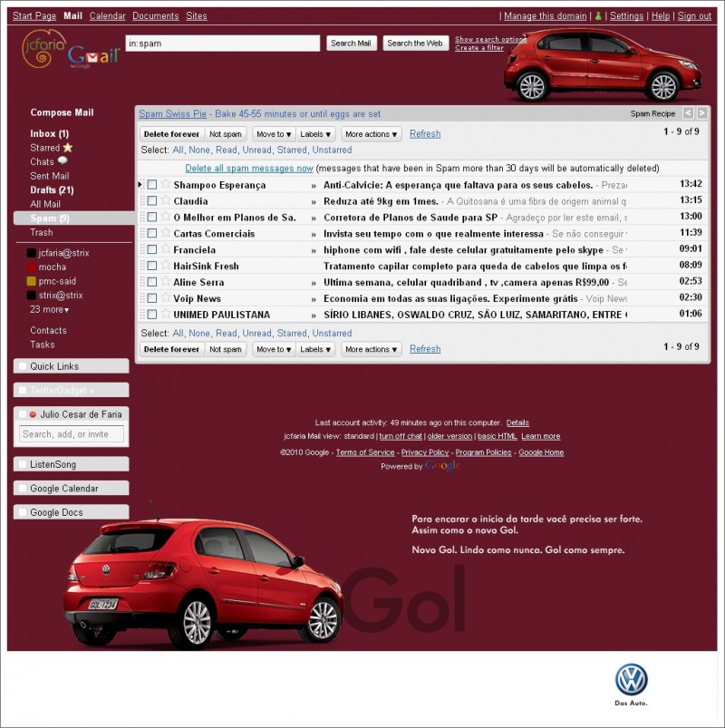The width and height of the screenshot is (725, 728).
Task: Check the HairSink Fresh checkbox
Action: click(x=151, y=266)
